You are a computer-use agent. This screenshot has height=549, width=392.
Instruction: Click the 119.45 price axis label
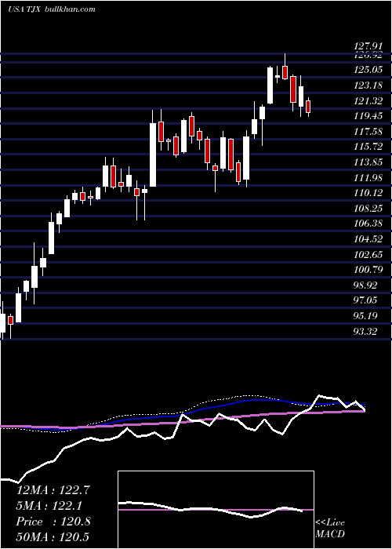click(369, 116)
